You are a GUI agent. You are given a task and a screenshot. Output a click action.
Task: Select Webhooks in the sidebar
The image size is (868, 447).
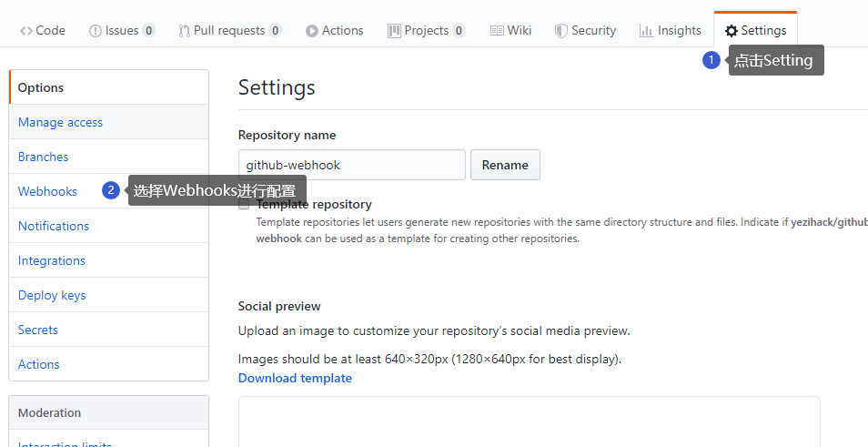click(47, 191)
